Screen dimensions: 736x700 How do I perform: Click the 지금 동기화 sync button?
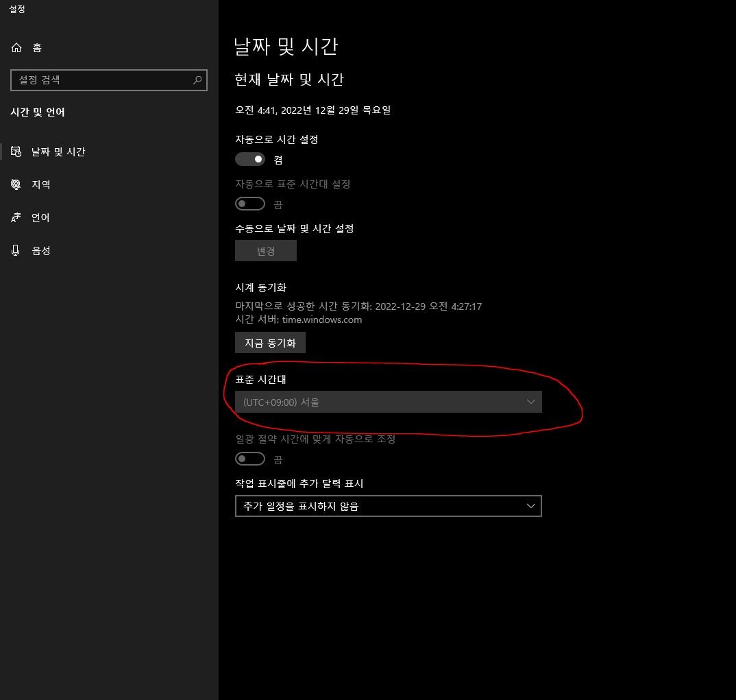point(270,342)
